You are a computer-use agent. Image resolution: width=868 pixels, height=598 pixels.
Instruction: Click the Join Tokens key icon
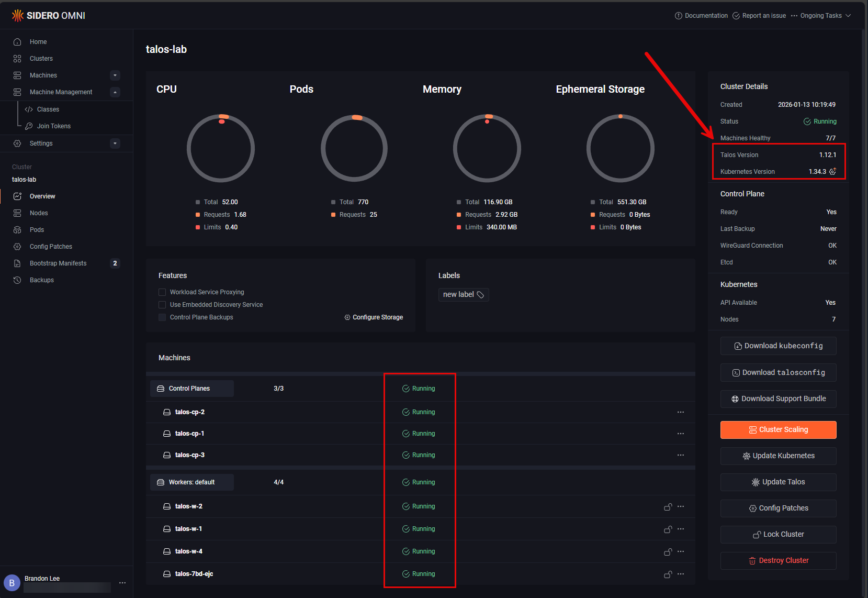coord(29,126)
